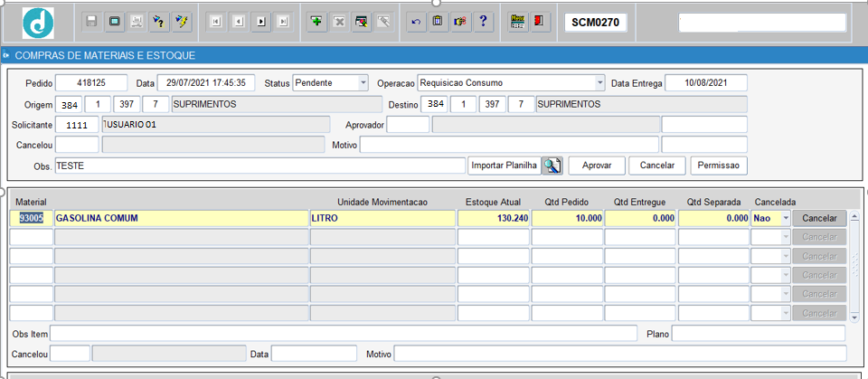The image size is (868, 379).
Task: Go to next record arrow icon
Action: pyautogui.click(x=260, y=23)
